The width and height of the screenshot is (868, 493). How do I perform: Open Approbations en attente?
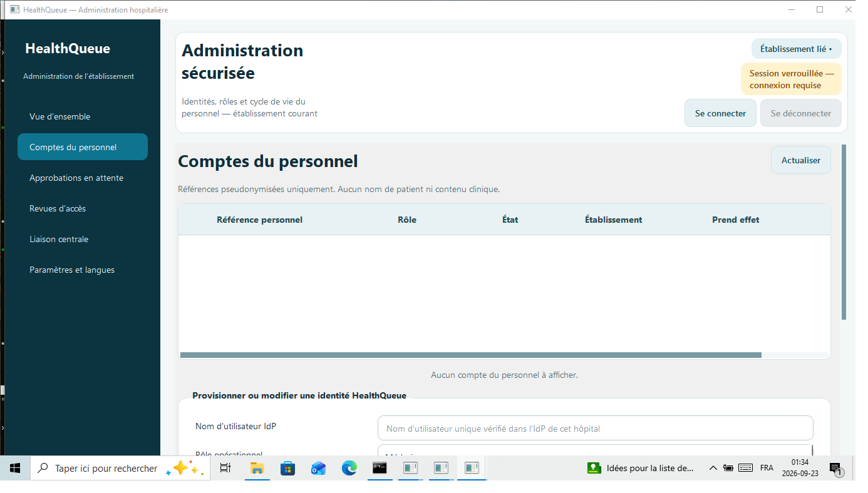tap(83, 178)
